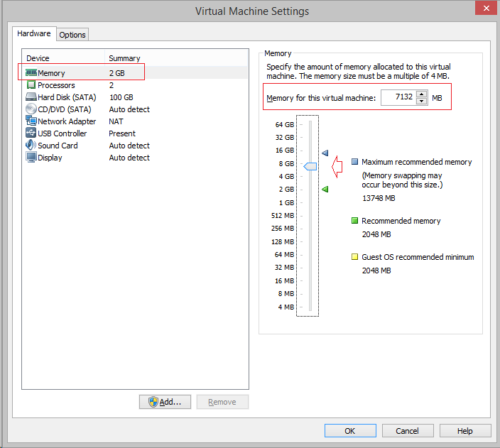This screenshot has width=500, height=448.
Task: Click the slider track near 64 GB
Action: [310, 124]
